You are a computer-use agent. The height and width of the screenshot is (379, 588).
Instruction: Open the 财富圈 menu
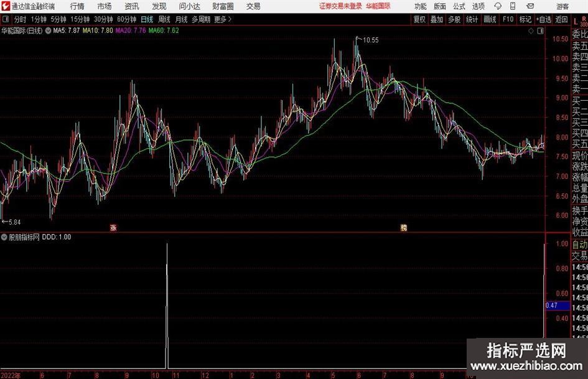tap(223, 6)
